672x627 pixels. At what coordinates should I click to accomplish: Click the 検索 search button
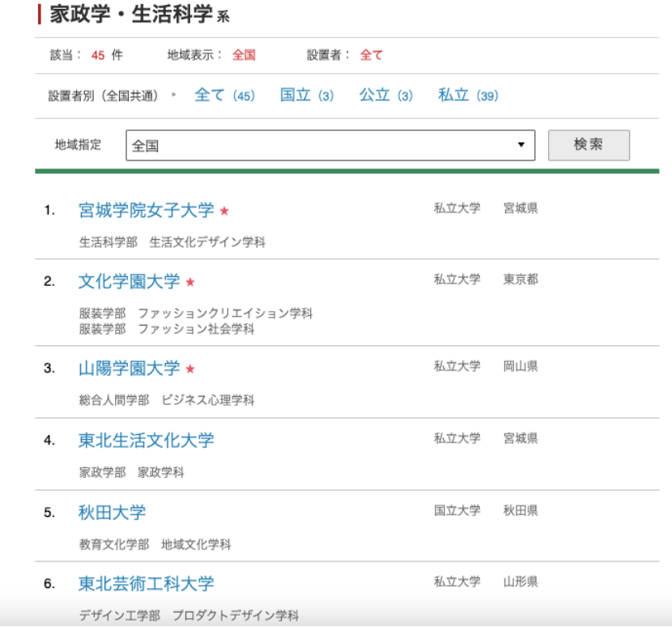(x=589, y=145)
